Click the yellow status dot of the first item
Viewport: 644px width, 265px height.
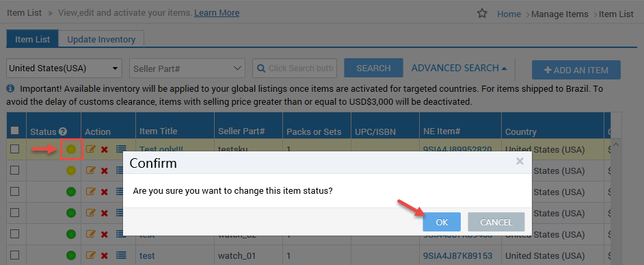pos(72,149)
